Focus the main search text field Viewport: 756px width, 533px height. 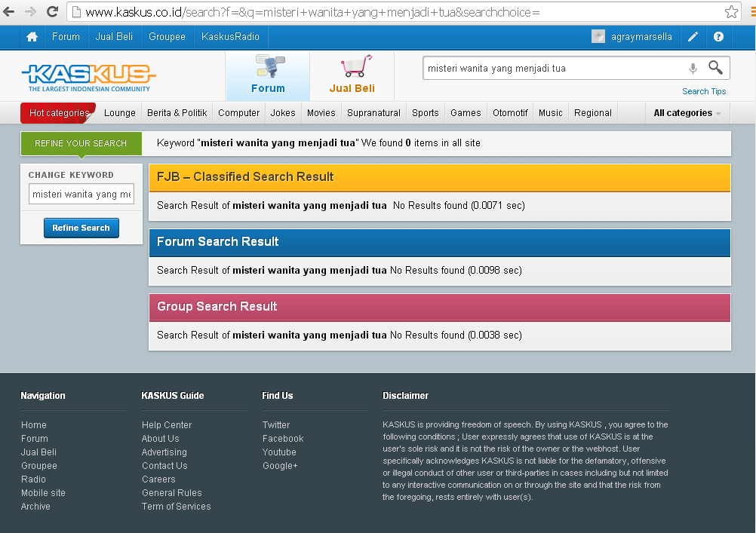tap(555, 69)
